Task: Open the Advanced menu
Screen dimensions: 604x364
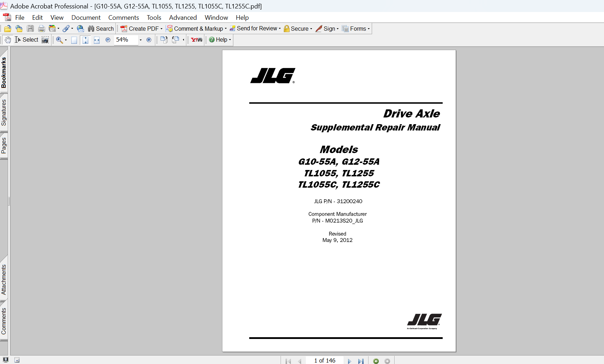Action: [183, 18]
